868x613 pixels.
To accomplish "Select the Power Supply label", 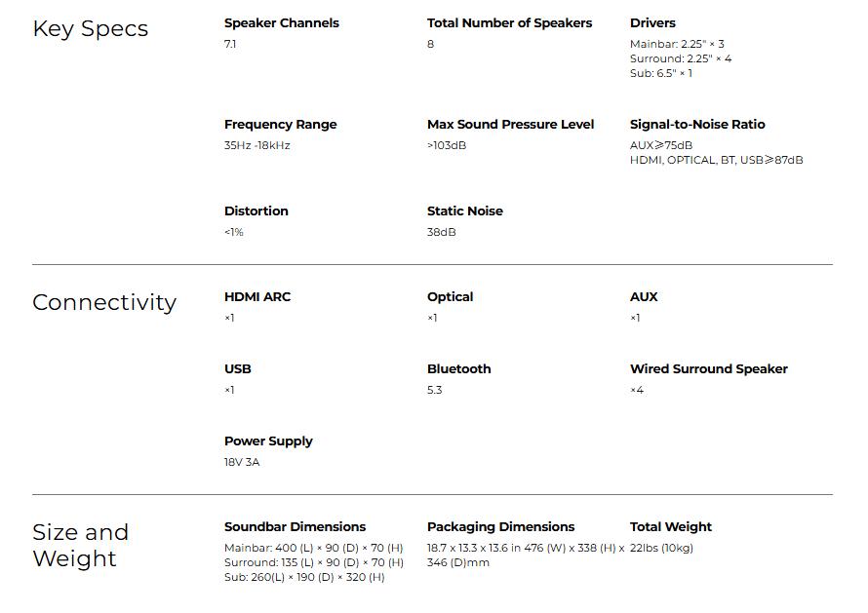I will pos(268,441).
